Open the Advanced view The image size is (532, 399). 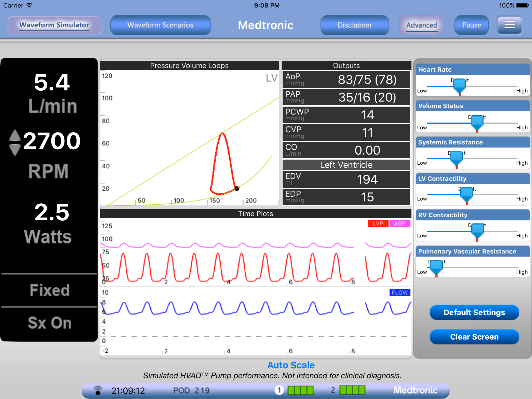click(x=421, y=25)
